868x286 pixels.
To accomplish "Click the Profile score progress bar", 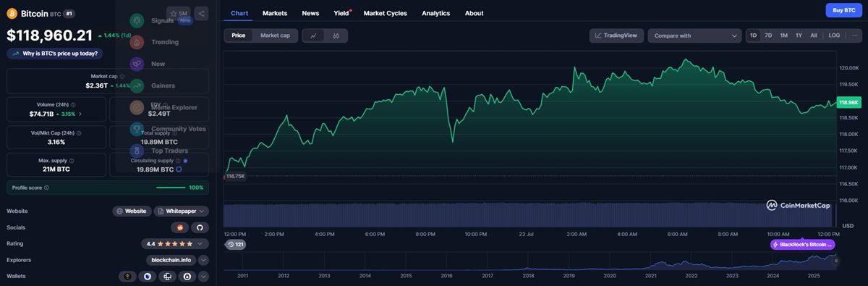I will tap(171, 188).
